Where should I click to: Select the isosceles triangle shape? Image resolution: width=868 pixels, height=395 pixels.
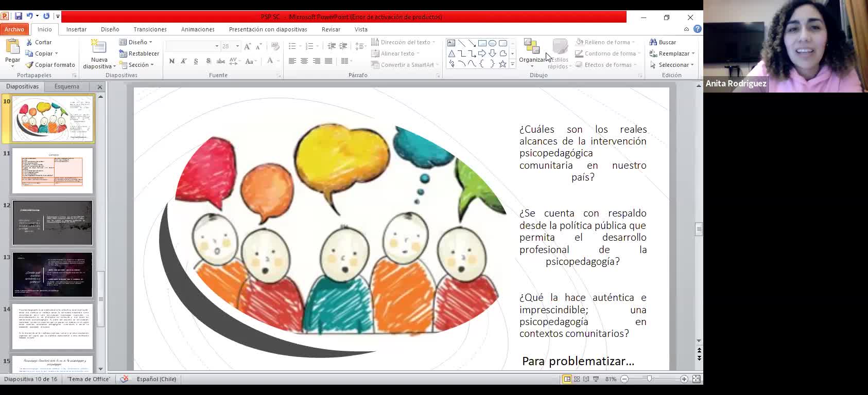451,53
